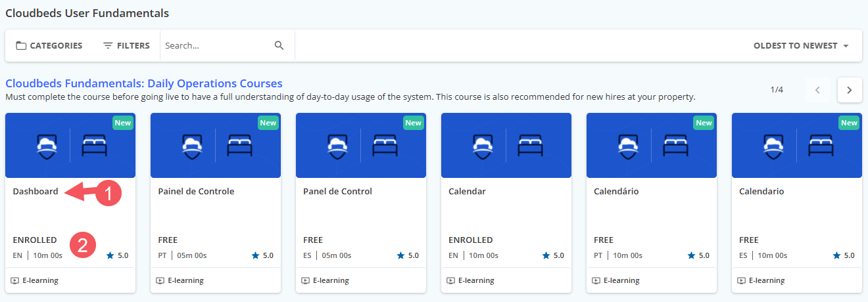Go to next page of courses
The image size is (868, 302).
(x=849, y=90)
